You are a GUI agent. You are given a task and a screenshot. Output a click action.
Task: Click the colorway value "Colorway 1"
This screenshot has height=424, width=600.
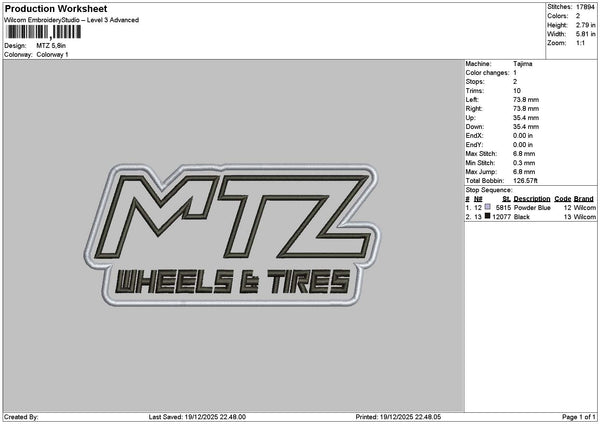[52, 55]
